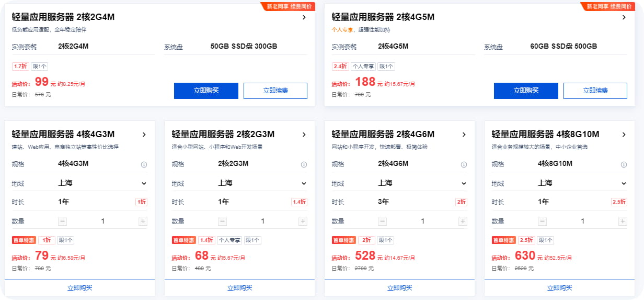This screenshot has height=300, width=644.
Task: Decrease quantity for 2核2G3M server
Action: pyautogui.click(x=223, y=221)
